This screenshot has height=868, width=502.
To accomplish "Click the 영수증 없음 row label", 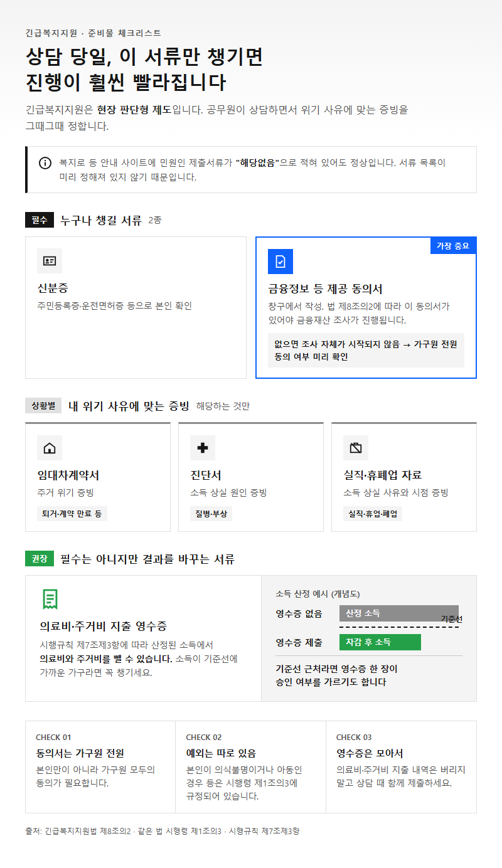I will tap(299, 613).
